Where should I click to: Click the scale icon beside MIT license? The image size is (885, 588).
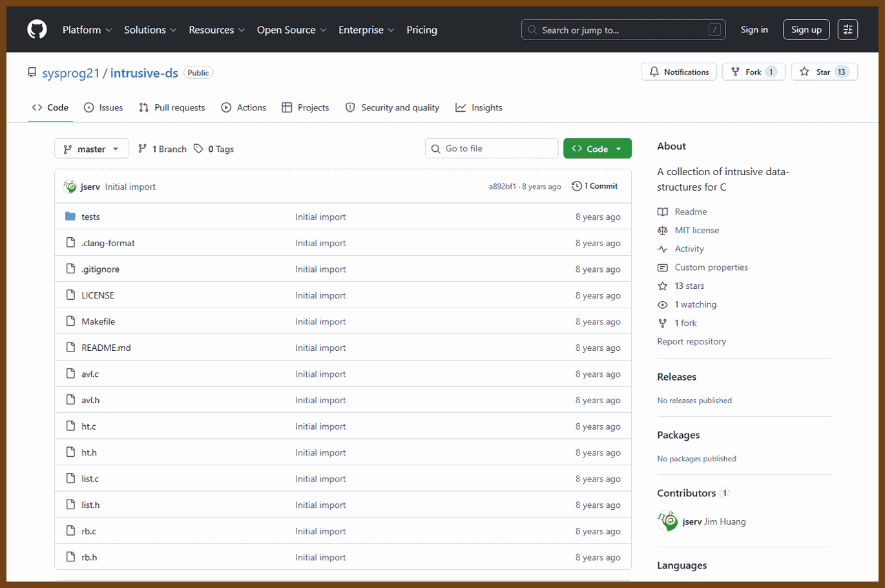point(663,231)
